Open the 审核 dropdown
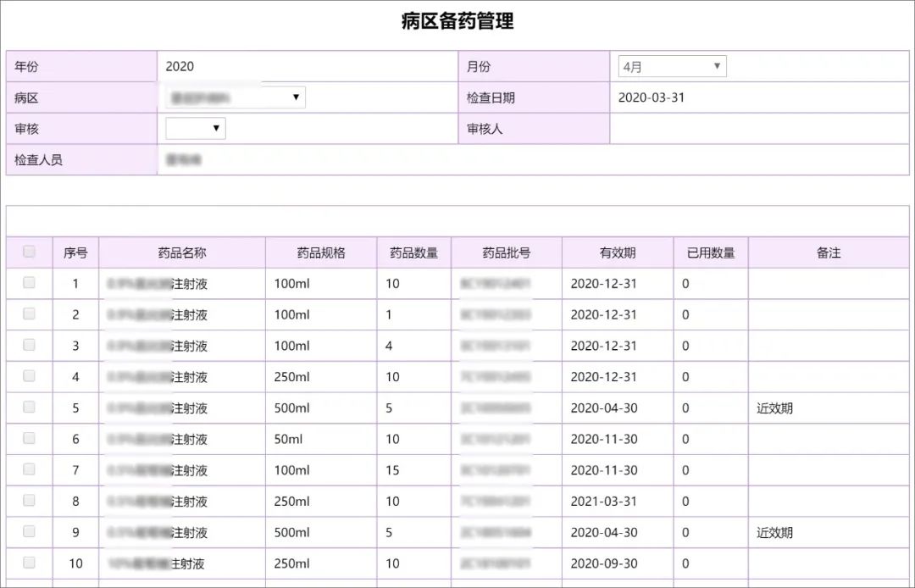 (x=196, y=128)
